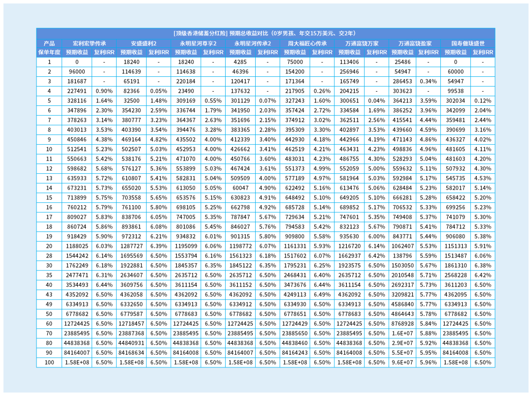Select the 周大福匠心传承 product header
Viewport: 532px width, 396px height.
point(307,43)
